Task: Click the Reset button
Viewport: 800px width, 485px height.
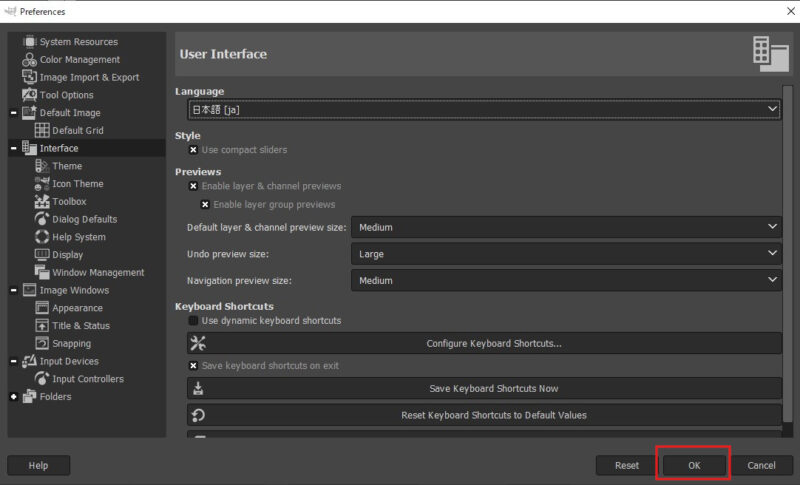Action: [627, 465]
